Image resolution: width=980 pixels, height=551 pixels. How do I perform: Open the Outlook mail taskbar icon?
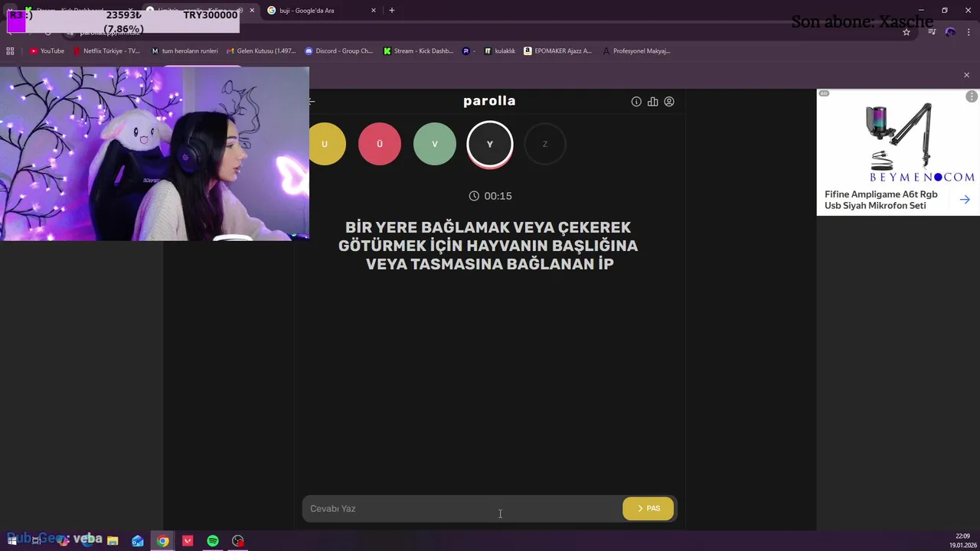(138, 541)
